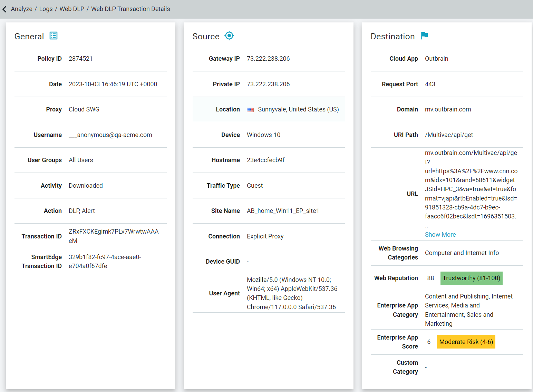This screenshot has height=392, width=533.
Task: Click the Site Name AB_home_Win11_EP_site1
Action: pos(283,210)
